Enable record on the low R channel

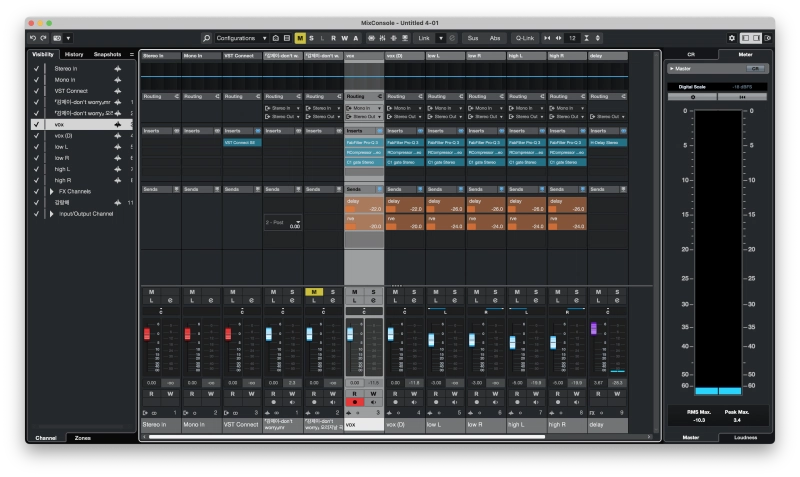coord(477,403)
